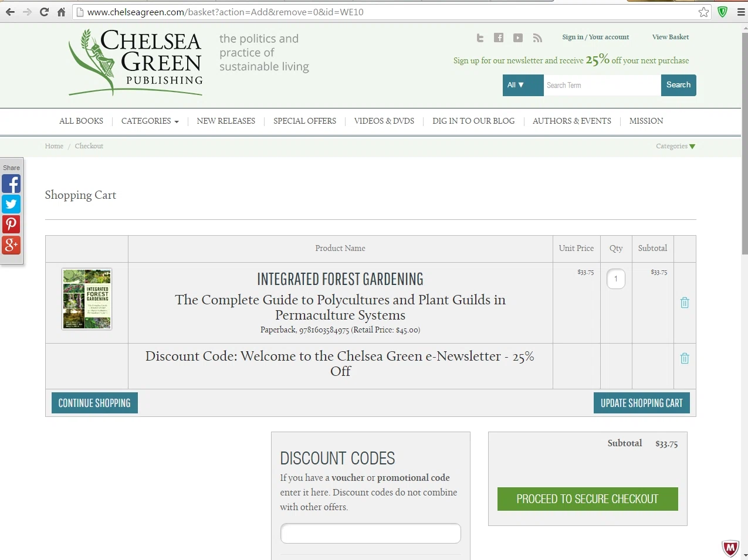Click the Product Name column header

click(x=340, y=248)
